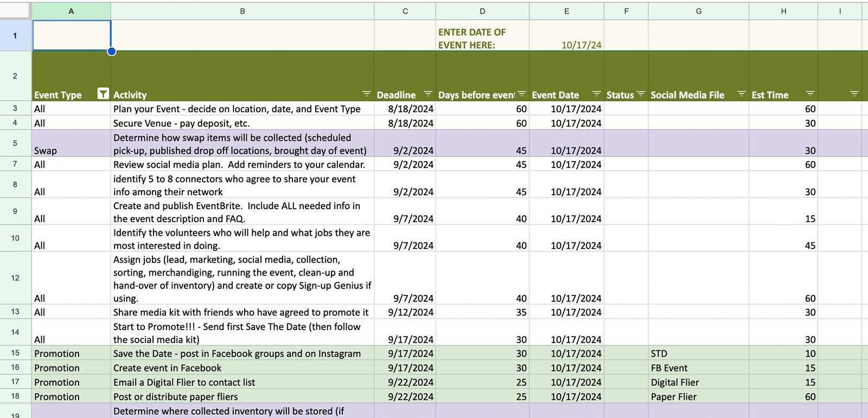Viewport: 868px width, 418px height.
Task: Select row 2 header
Action: (15, 76)
